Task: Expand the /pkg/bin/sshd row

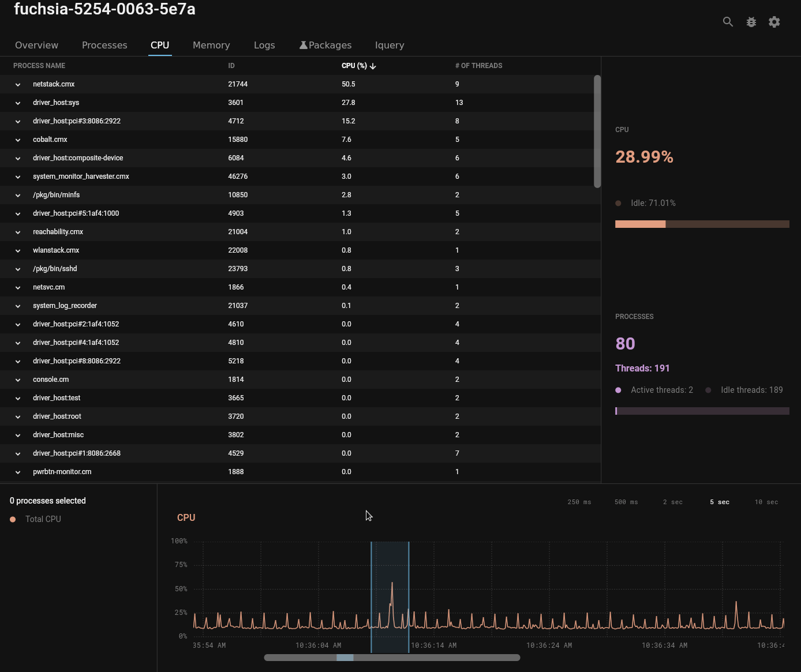Action: [x=18, y=269]
